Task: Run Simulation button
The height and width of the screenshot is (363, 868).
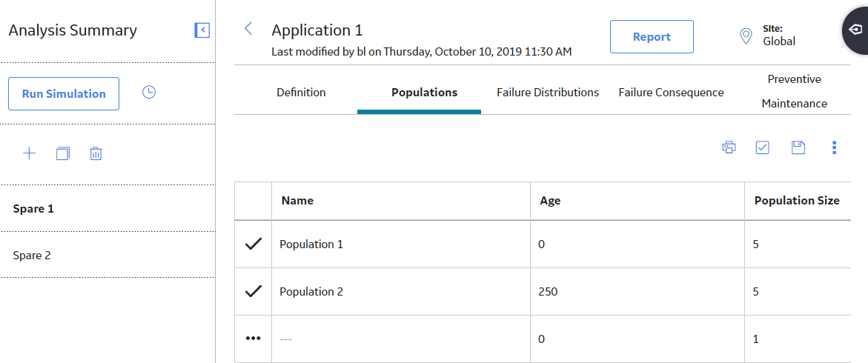Action: click(64, 93)
